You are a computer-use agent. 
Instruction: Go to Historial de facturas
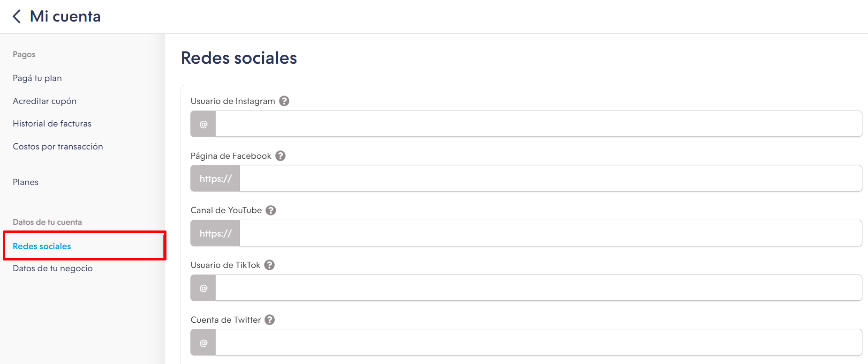pyautogui.click(x=52, y=124)
